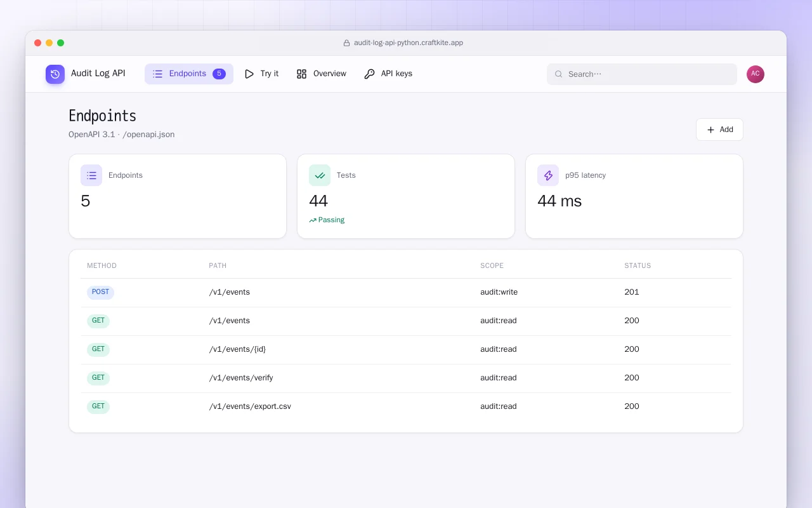Click the Endpoints list icon in navigation
Viewport: 812px width, 508px height.
point(158,74)
